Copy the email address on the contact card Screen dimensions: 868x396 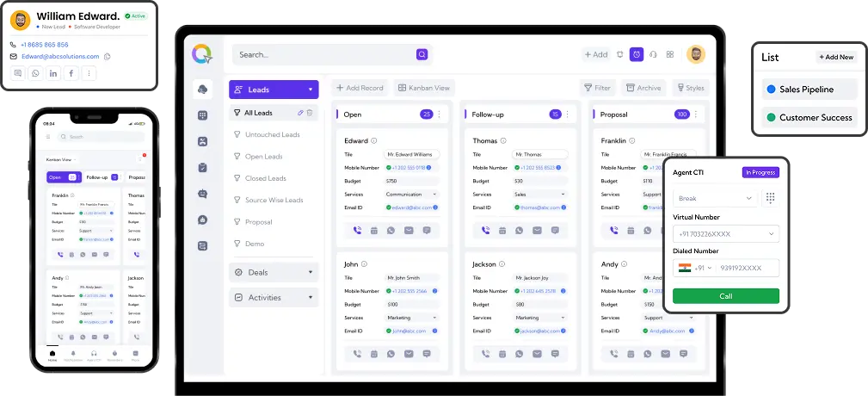point(108,57)
